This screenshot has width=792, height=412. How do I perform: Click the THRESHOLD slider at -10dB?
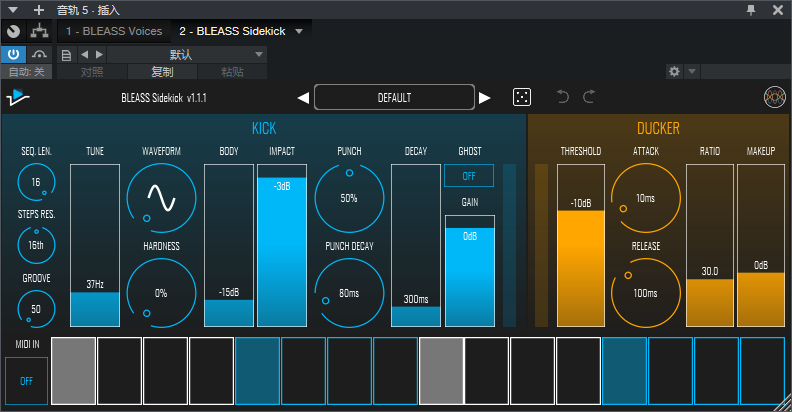point(581,245)
